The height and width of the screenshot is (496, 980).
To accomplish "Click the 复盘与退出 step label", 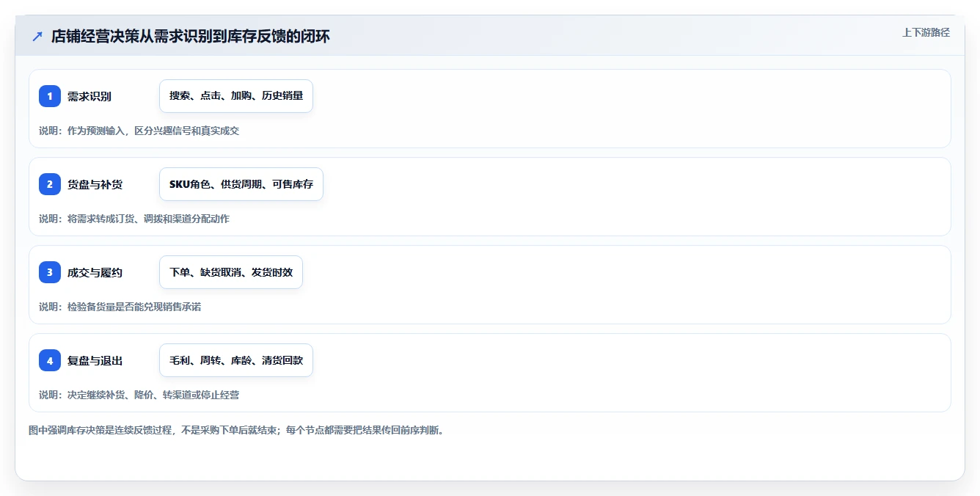I will (x=95, y=360).
